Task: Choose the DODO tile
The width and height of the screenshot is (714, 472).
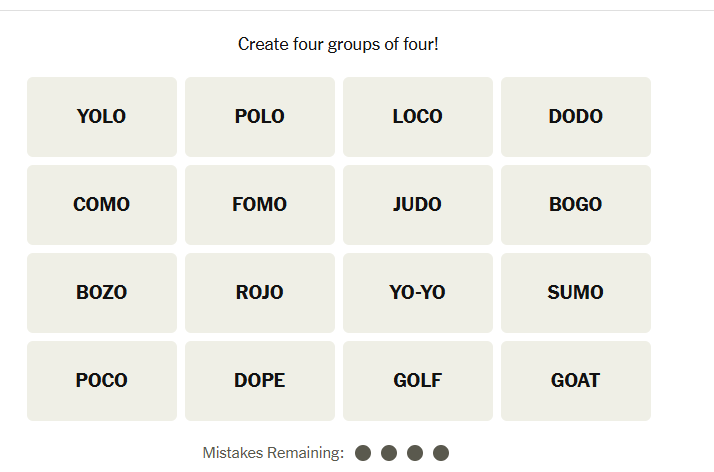Action: tap(576, 117)
